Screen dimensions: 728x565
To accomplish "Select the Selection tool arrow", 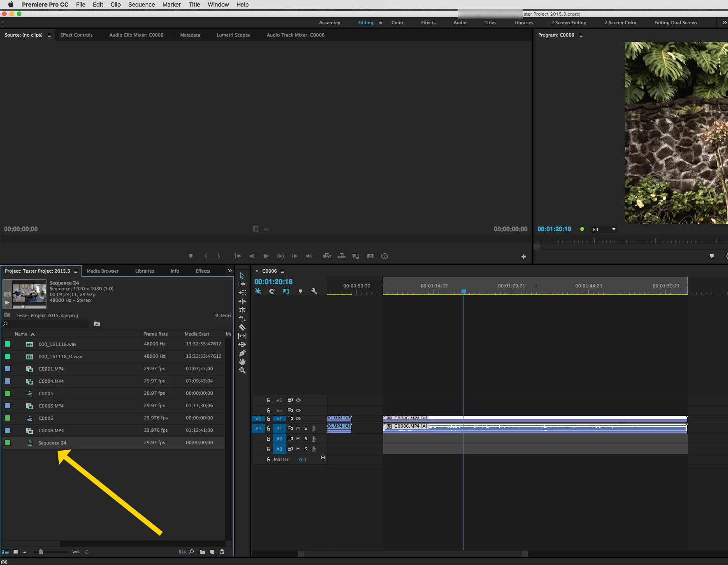I will pyautogui.click(x=242, y=276).
